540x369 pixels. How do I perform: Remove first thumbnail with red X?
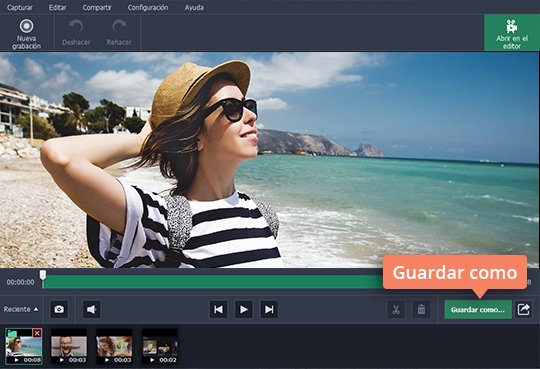pyautogui.click(x=37, y=332)
